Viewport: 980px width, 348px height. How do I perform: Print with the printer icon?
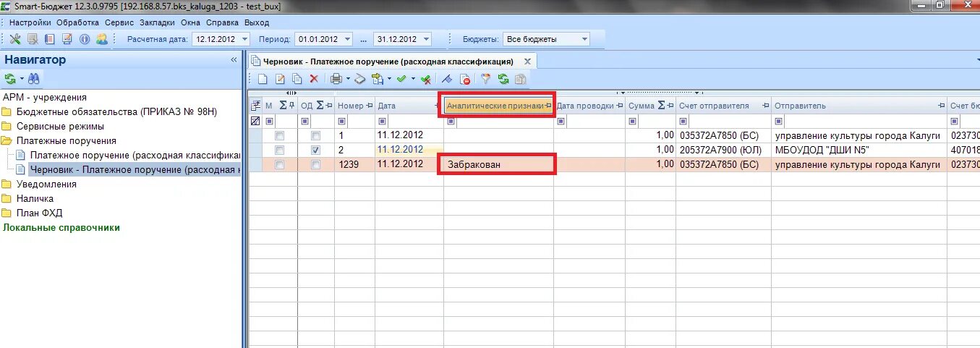click(336, 79)
